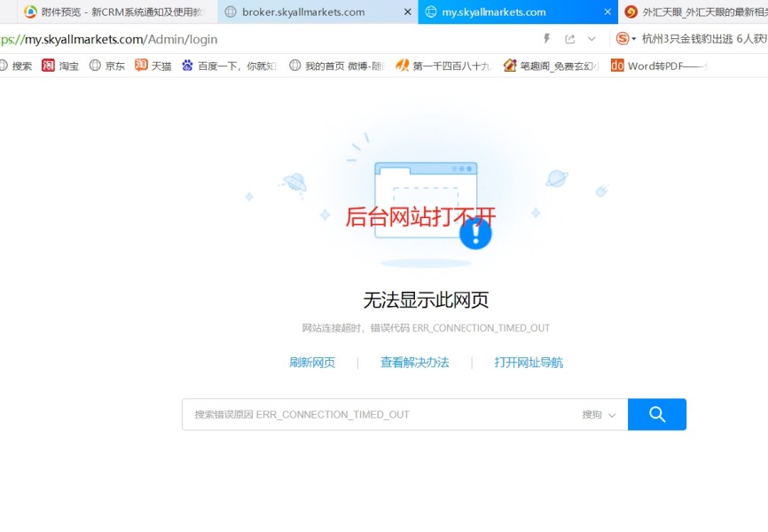Click the Baidu paw favicon
The width and height of the screenshot is (768, 532).
pos(187,65)
